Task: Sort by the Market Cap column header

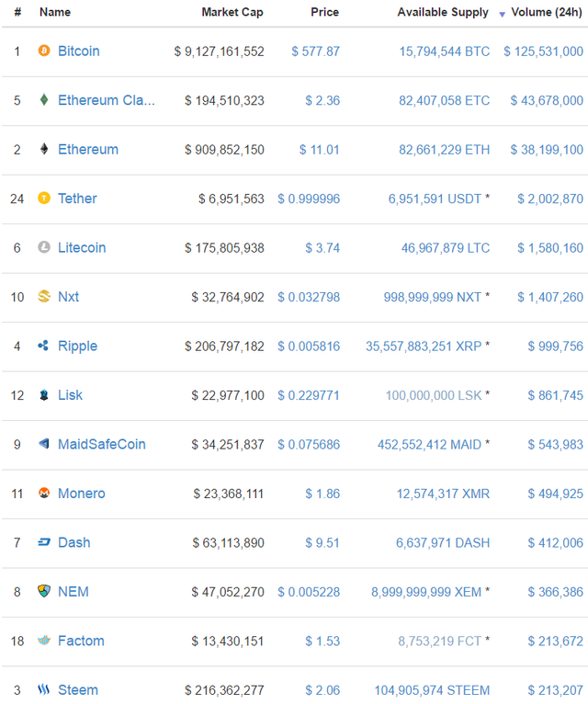Action: [x=232, y=12]
